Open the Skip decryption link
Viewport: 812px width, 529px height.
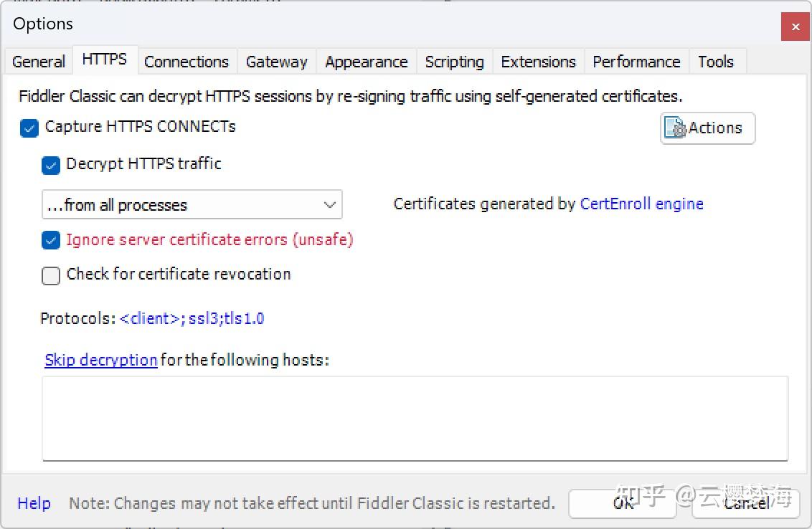[x=100, y=360]
